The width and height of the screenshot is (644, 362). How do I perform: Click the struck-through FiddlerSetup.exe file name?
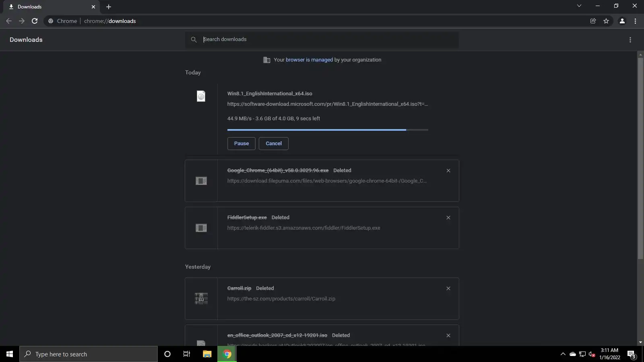pyautogui.click(x=247, y=218)
